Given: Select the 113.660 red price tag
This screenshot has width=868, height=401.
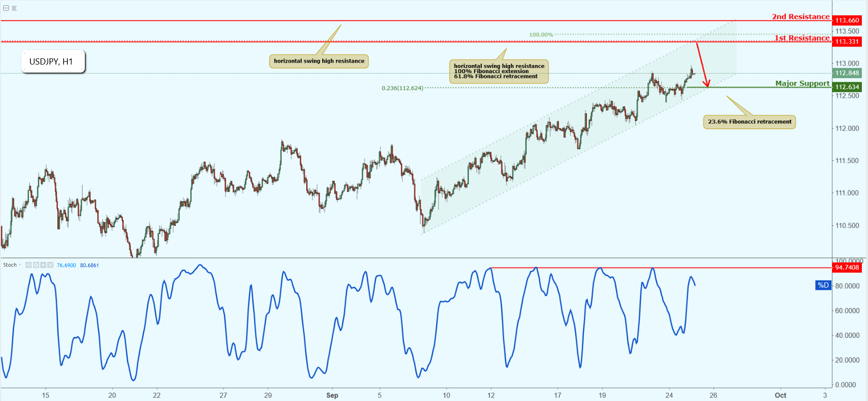Looking at the screenshot, I should click(847, 20).
